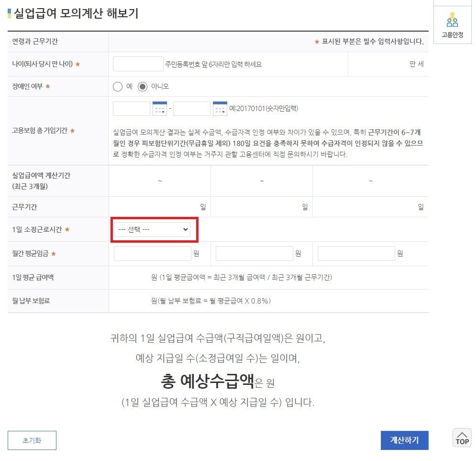Focus the first 월간 평균임금 input

[152, 254]
